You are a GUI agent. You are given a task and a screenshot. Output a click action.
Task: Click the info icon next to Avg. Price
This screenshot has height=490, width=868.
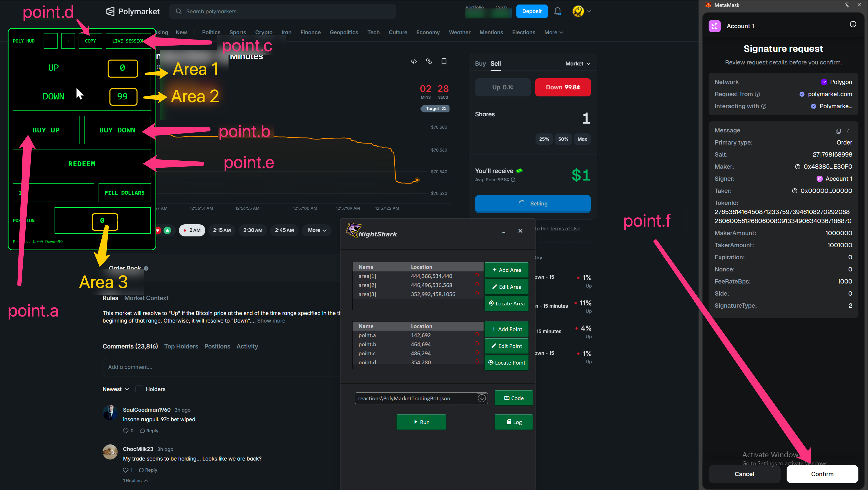(x=513, y=180)
